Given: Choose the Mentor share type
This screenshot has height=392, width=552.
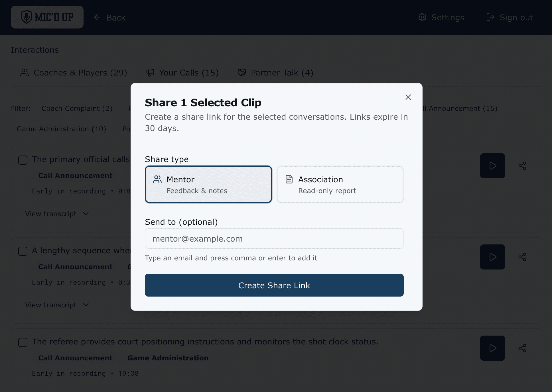Looking at the screenshot, I should [x=208, y=184].
